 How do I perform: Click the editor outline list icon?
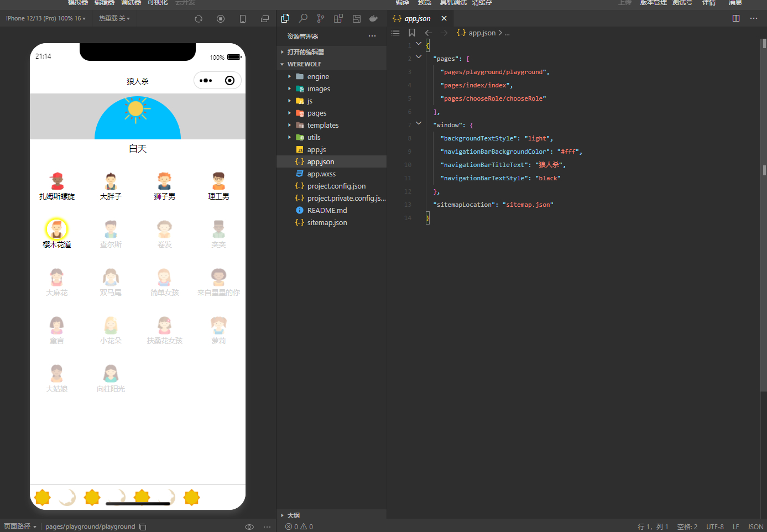(x=395, y=33)
